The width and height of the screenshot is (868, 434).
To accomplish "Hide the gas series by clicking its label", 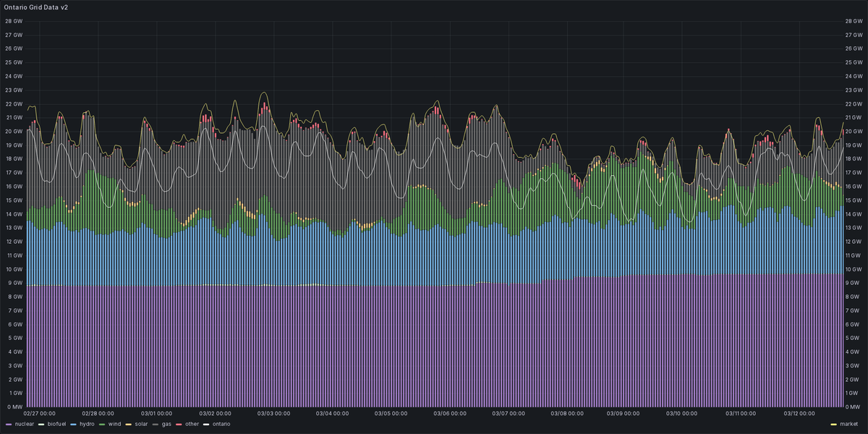I will tap(166, 425).
